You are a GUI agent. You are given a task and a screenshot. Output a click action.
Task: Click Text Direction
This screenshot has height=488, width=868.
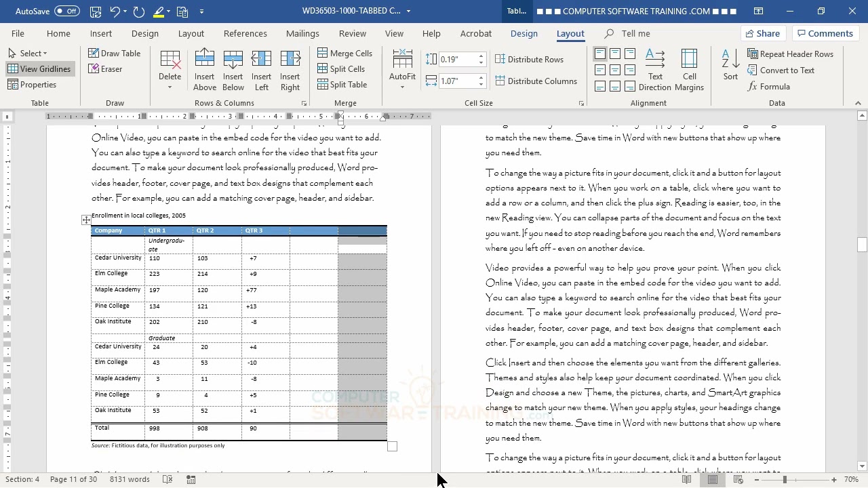click(655, 70)
